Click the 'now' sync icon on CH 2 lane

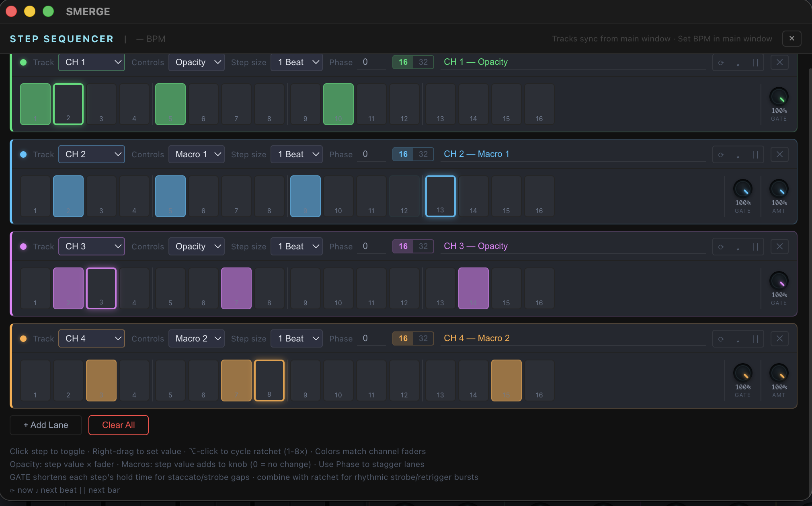721,154
